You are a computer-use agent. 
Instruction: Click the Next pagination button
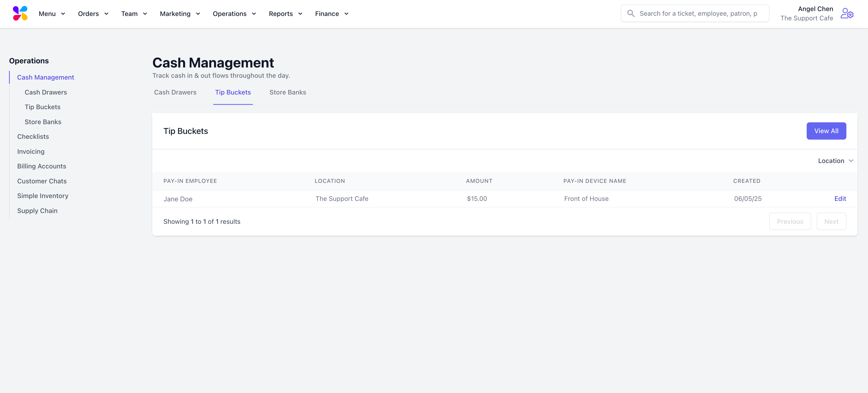click(x=831, y=221)
